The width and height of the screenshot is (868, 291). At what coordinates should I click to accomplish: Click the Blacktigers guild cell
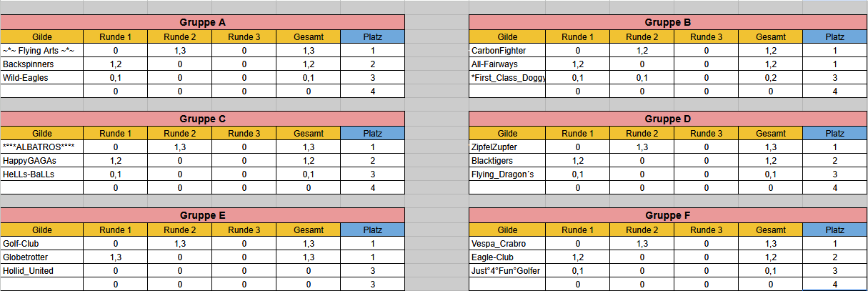pos(507,160)
